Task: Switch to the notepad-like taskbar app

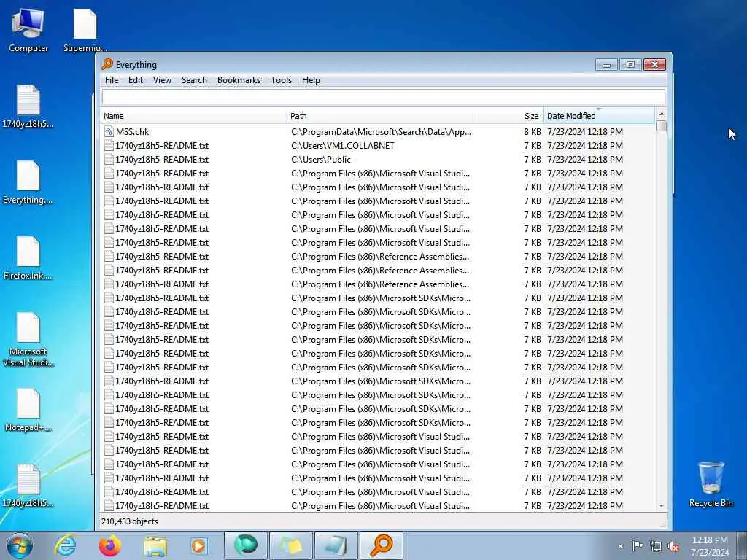Action: coord(336,545)
